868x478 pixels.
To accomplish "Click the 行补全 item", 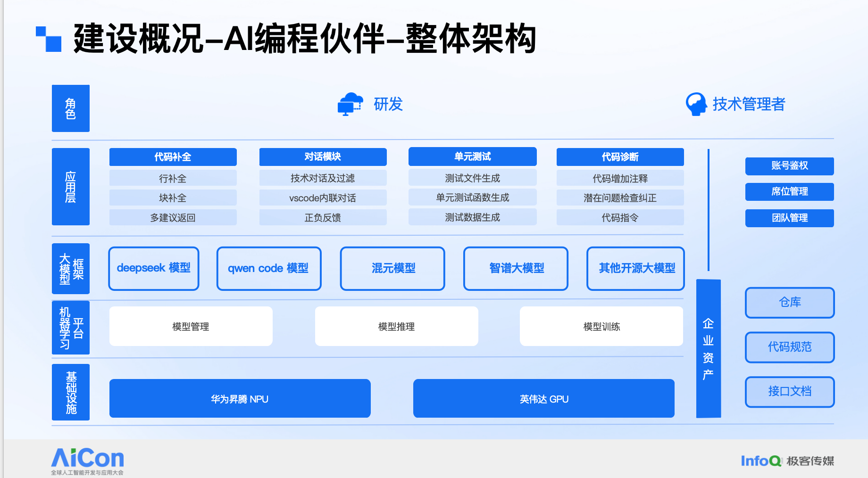I will [x=173, y=178].
